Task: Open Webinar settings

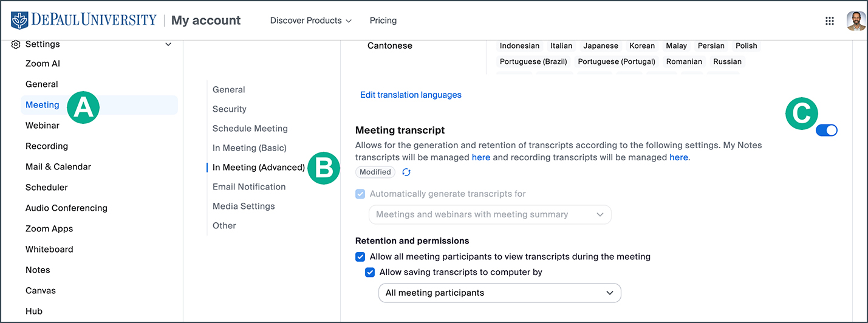Action: 43,126
